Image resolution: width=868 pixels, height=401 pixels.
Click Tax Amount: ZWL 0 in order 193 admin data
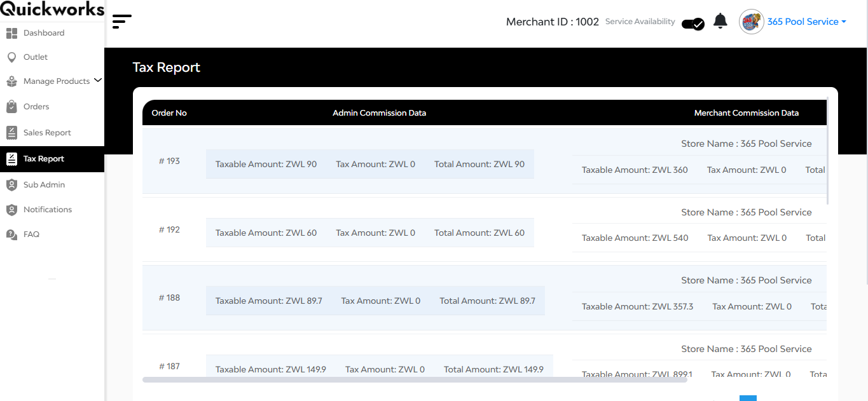376,164
